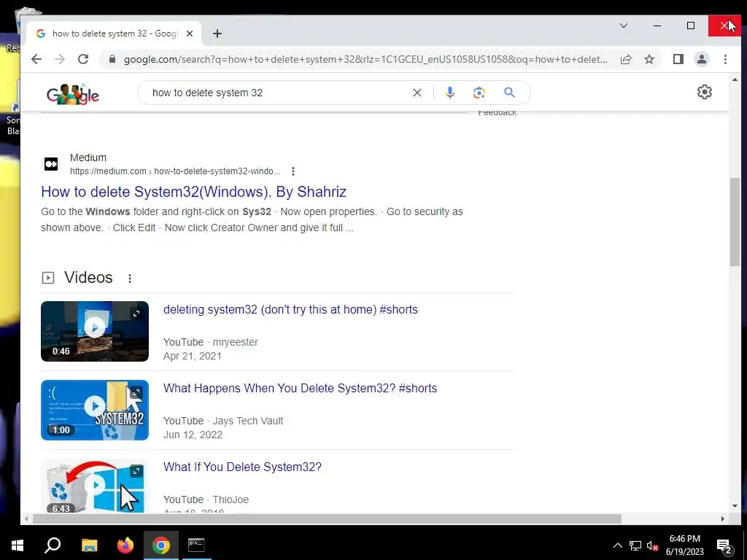Search by image with the lens icon
Image resolution: width=747 pixels, height=560 pixels.
[x=479, y=93]
